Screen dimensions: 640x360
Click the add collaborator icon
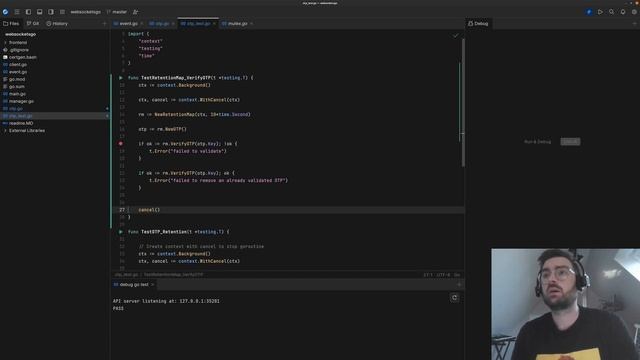(x=136, y=12)
